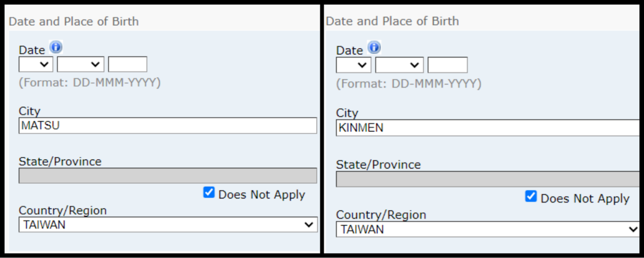Click the greyed State/Province field in MATSU form
The image size is (644, 258).
(168, 176)
